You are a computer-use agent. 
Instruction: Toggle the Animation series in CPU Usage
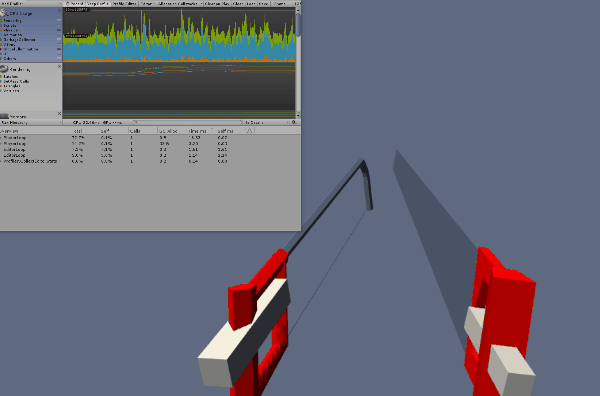click(11, 35)
